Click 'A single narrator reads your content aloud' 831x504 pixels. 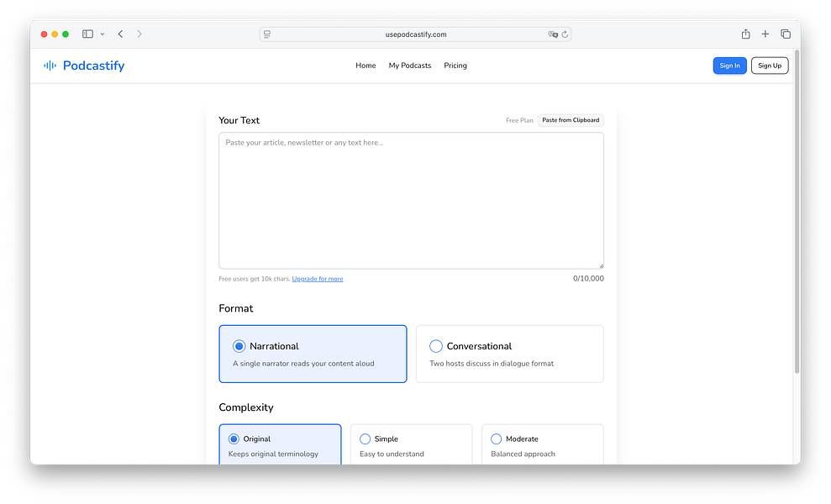303,364
